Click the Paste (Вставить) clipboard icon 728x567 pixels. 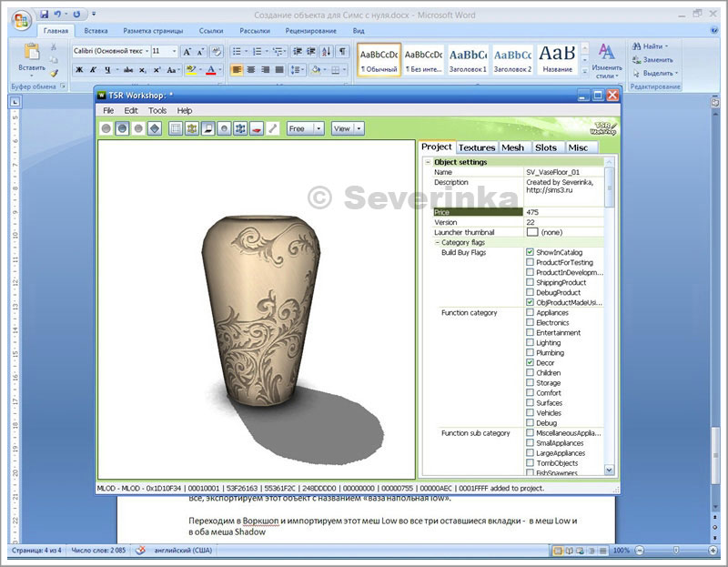coord(31,53)
